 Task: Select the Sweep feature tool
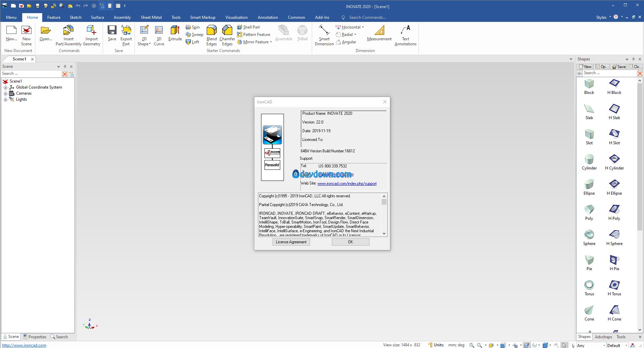pyautogui.click(x=194, y=35)
